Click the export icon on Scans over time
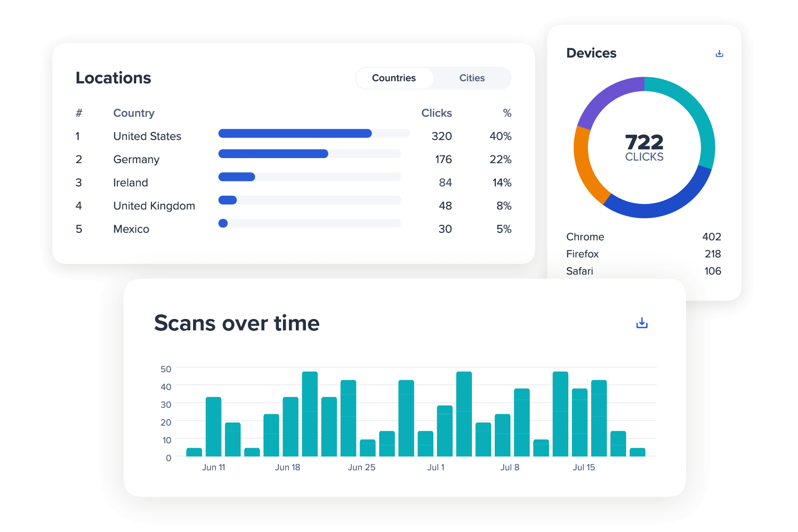The image size is (798, 532). [642, 323]
